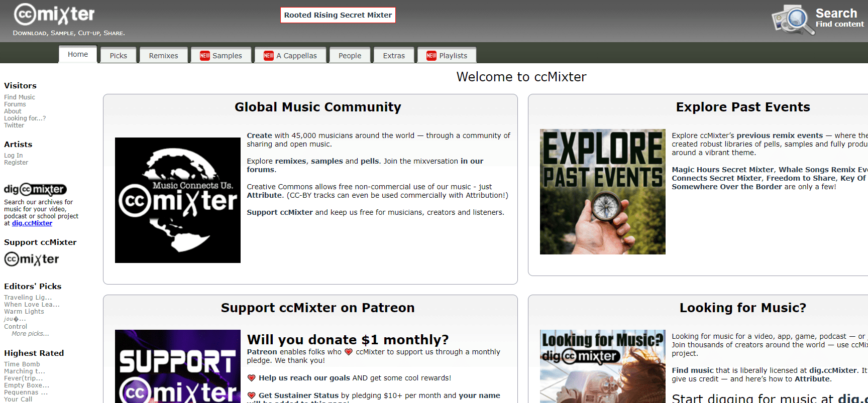The width and height of the screenshot is (868, 403).
Task: Switch to the Playlists tab
Action: point(447,55)
